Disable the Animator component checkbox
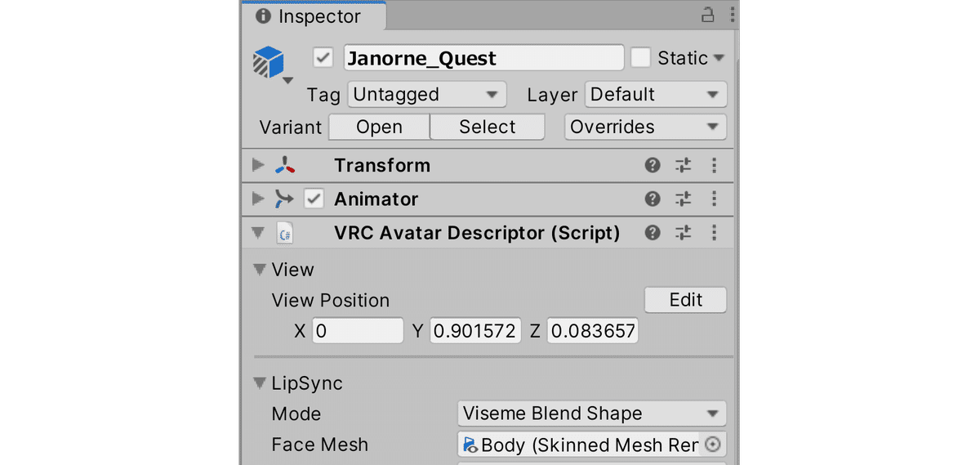980x465 pixels. click(x=314, y=199)
